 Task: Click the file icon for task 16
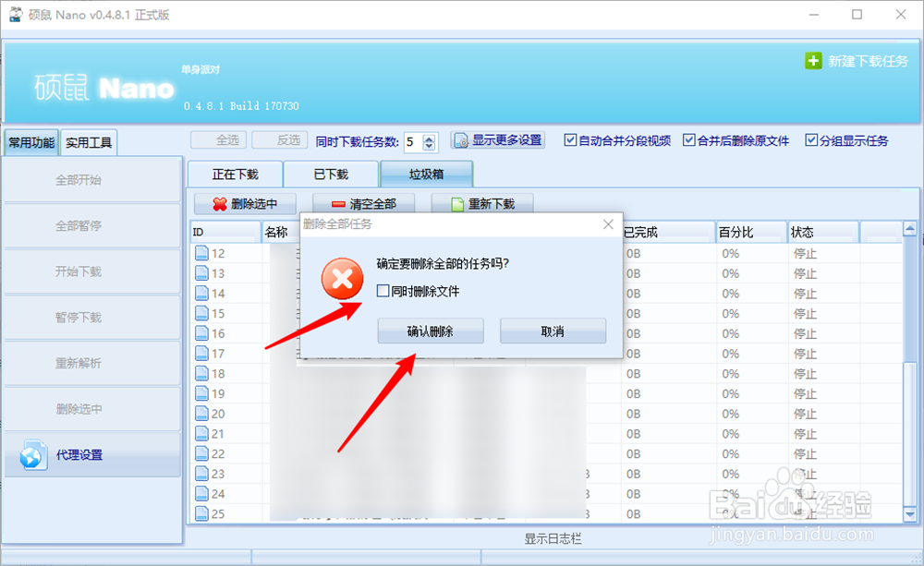[201, 333]
